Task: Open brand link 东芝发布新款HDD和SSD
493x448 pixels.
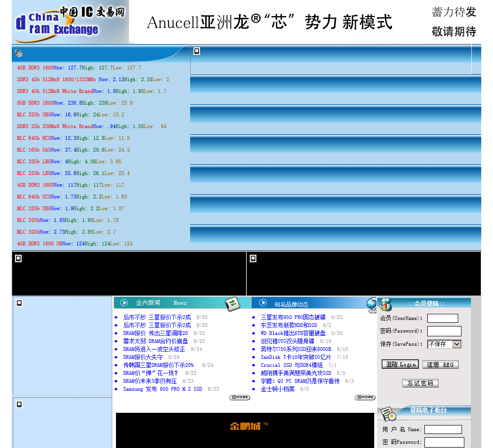Action: [x=289, y=325]
